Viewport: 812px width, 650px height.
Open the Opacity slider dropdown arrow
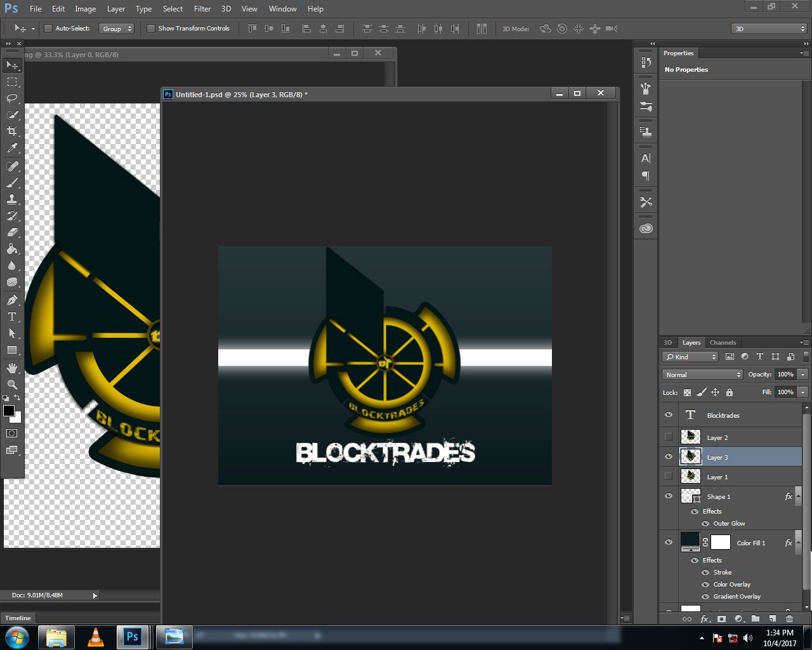point(802,375)
